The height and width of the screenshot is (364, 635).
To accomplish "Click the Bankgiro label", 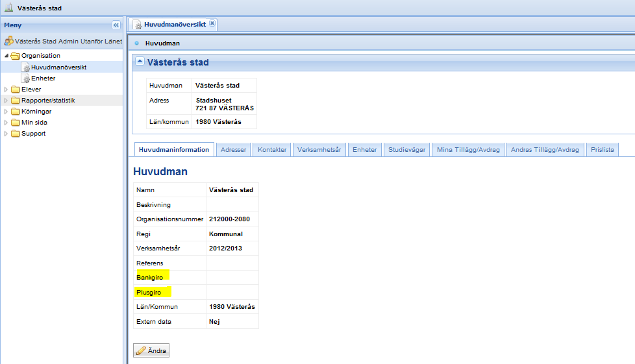I will (150, 277).
